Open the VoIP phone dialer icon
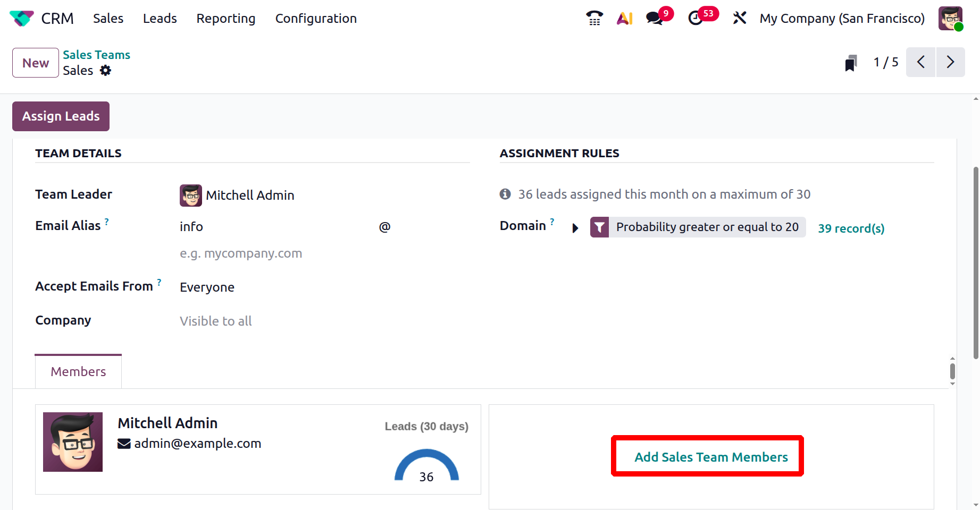 [x=594, y=19]
